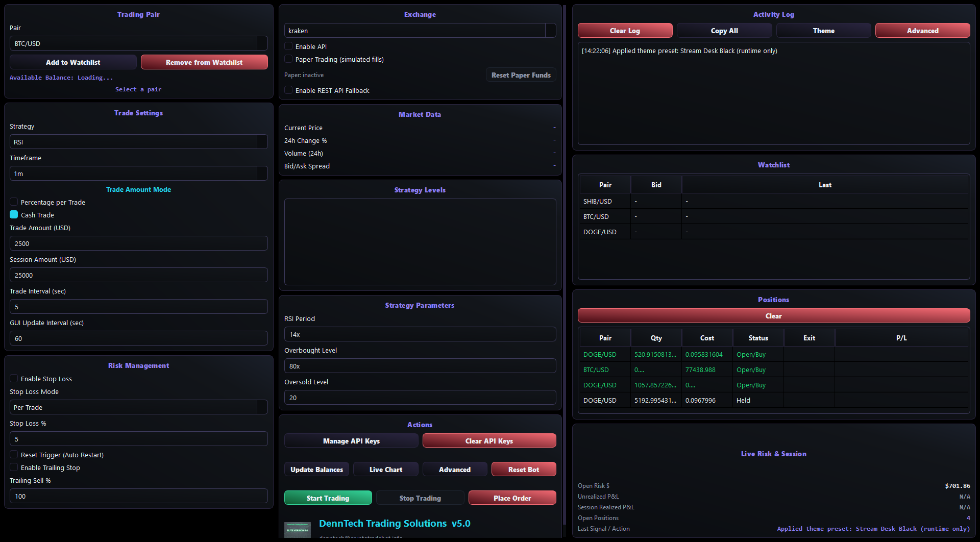Click Positions P/L column header
Screen dimensions: 980x542
902,338
